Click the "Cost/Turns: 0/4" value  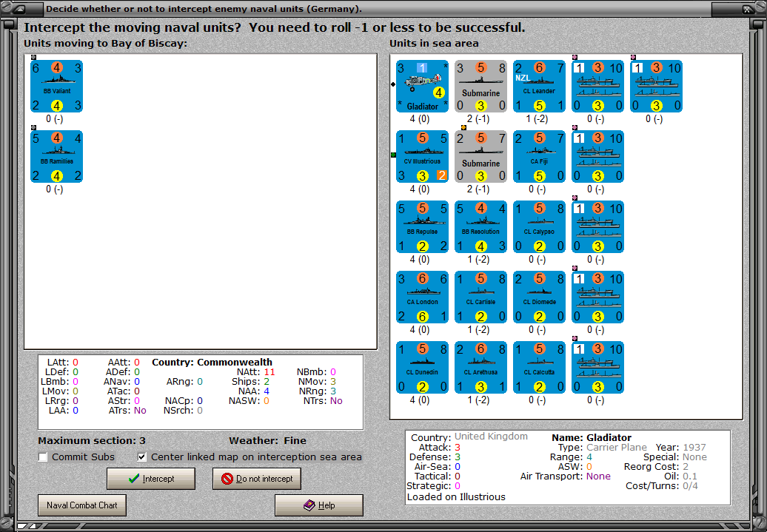(662, 486)
